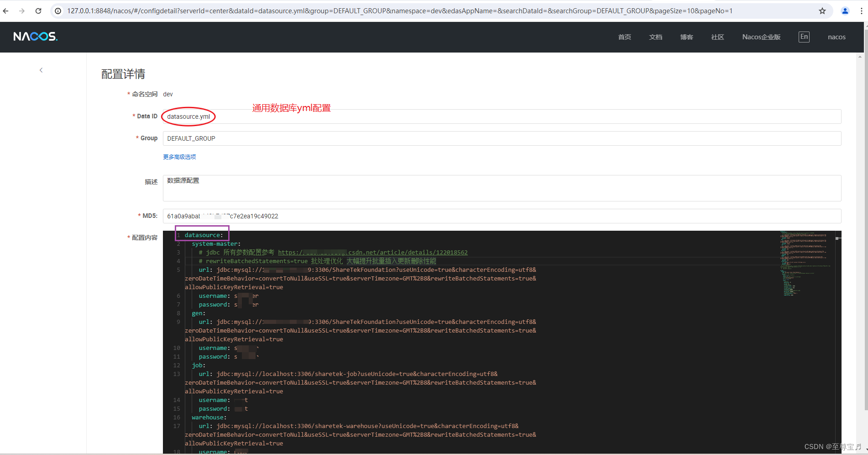Image resolution: width=868 pixels, height=455 pixels.
Task: Open Chrome's three-dot menu icon
Action: (x=862, y=11)
